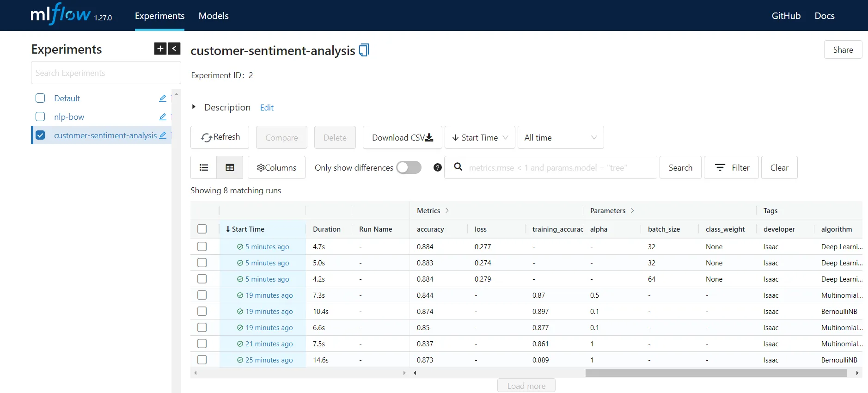Switch to the grid table view icon

[230, 167]
